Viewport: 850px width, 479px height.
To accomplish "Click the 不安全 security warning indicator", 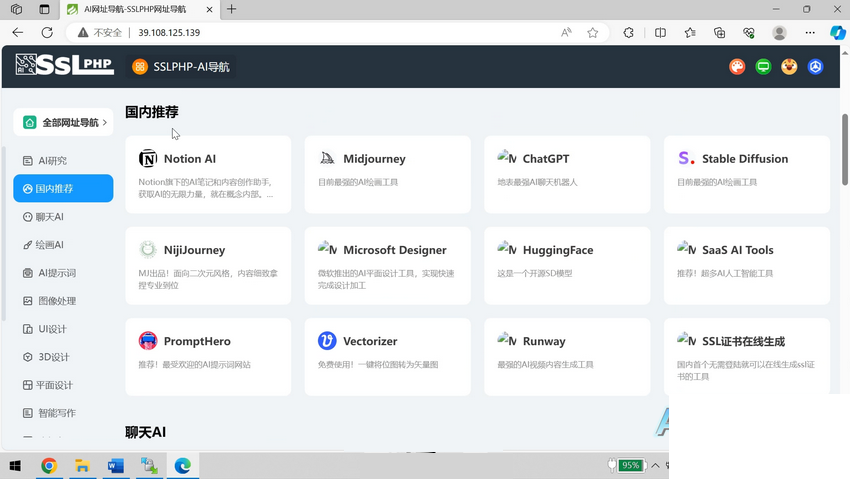I will pyautogui.click(x=100, y=33).
